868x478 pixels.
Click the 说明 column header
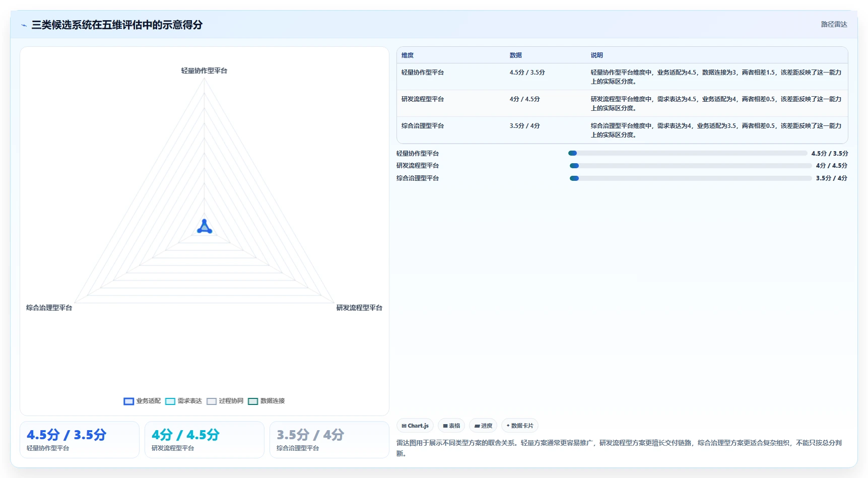point(596,55)
